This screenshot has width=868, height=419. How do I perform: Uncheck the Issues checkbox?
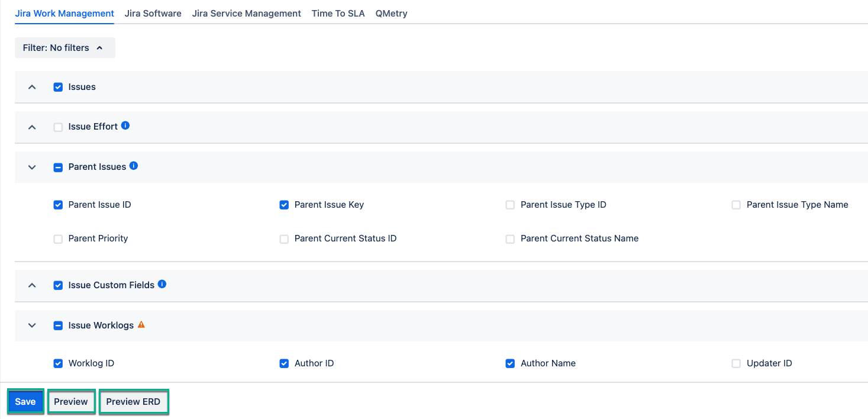click(58, 86)
